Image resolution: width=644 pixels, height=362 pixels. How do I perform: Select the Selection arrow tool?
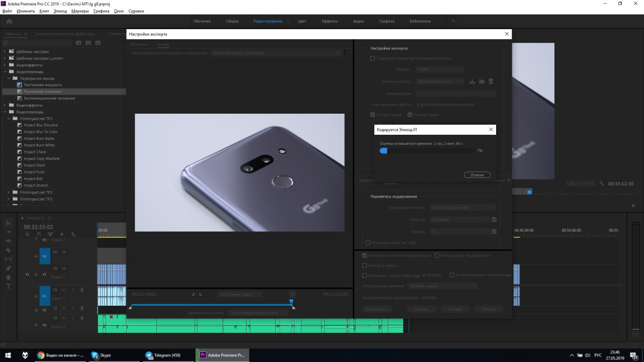click(x=8, y=223)
